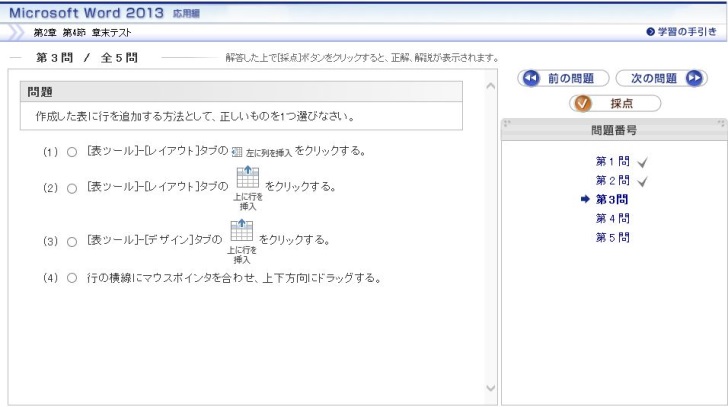Click the arrow marker beside 第3問
The height and width of the screenshot is (407, 728).
coord(585,199)
